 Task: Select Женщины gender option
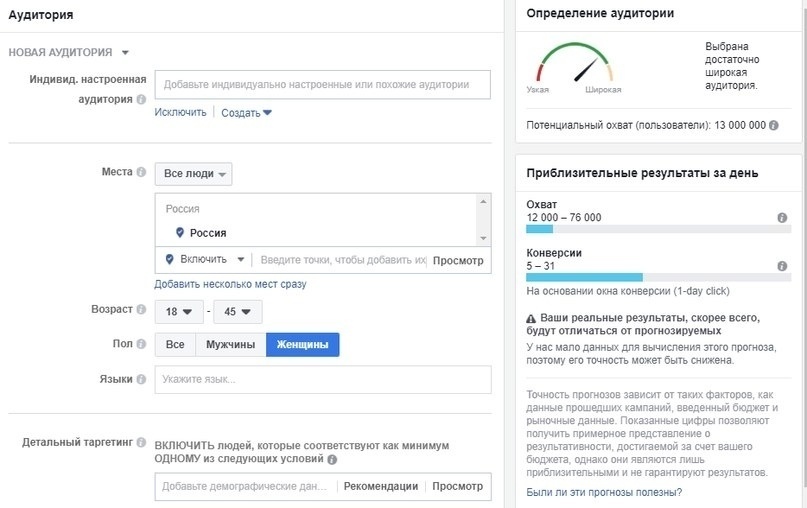point(303,344)
